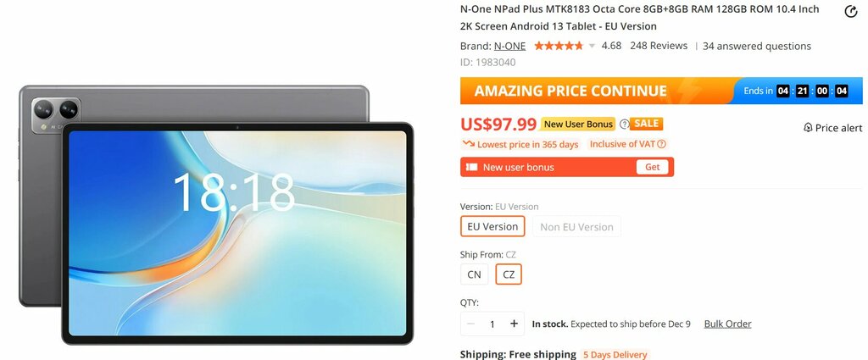Click the Inclusive of VAT info icon
This screenshot has height=360, width=868.
pyautogui.click(x=661, y=144)
